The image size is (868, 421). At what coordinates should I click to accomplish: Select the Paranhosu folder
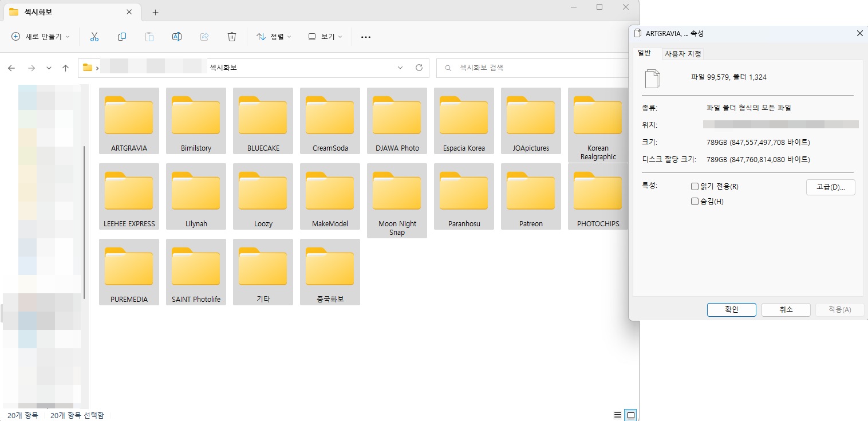tap(464, 196)
